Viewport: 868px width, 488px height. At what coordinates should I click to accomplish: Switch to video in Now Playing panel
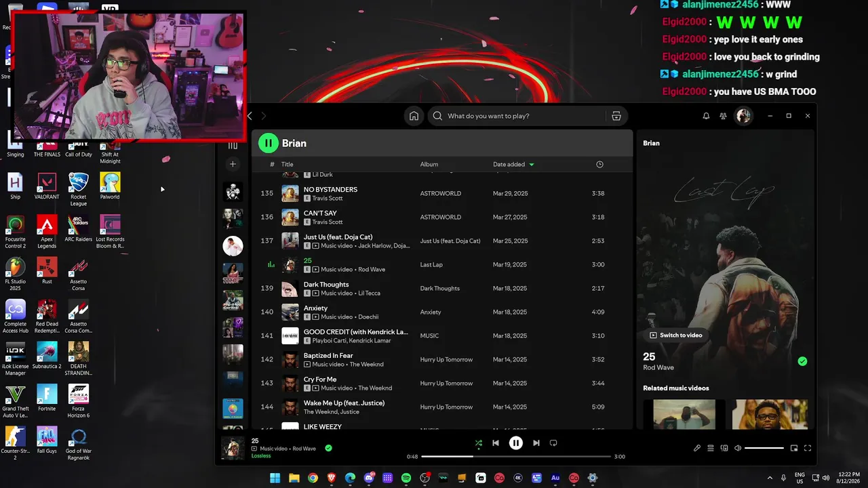click(676, 335)
